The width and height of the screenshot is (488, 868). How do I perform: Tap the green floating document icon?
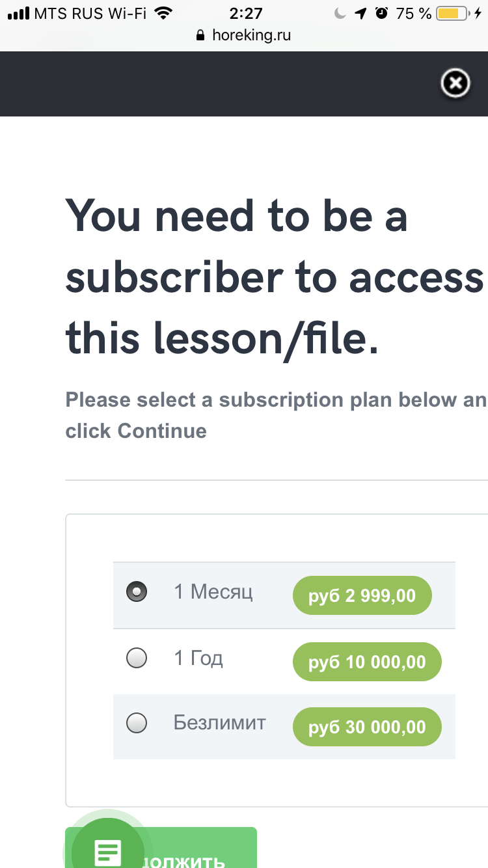point(107,849)
